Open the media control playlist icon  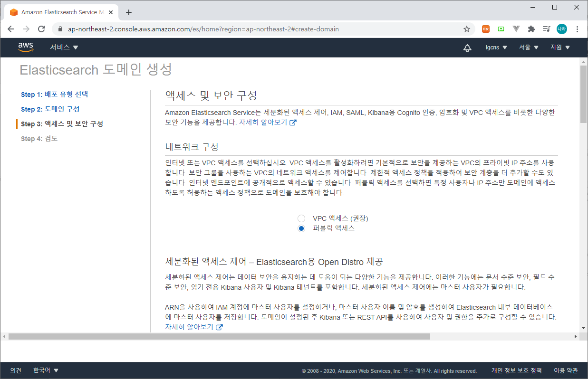[x=547, y=29]
